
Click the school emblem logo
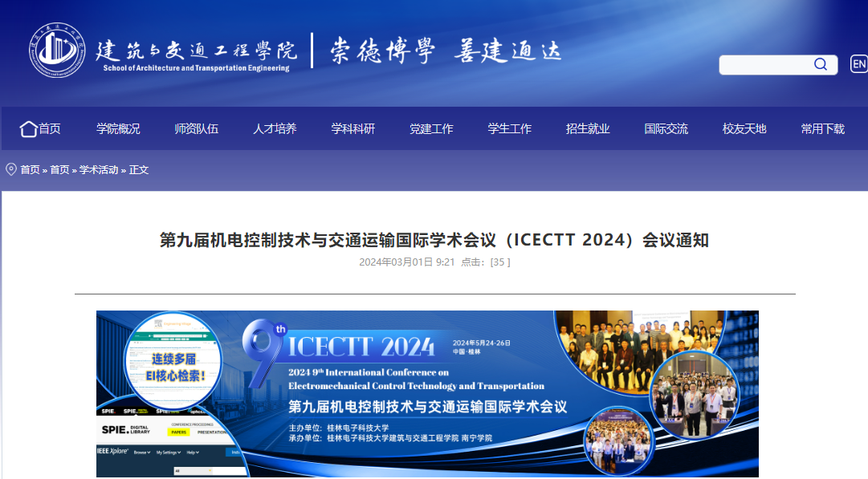pyautogui.click(x=57, y=51)
